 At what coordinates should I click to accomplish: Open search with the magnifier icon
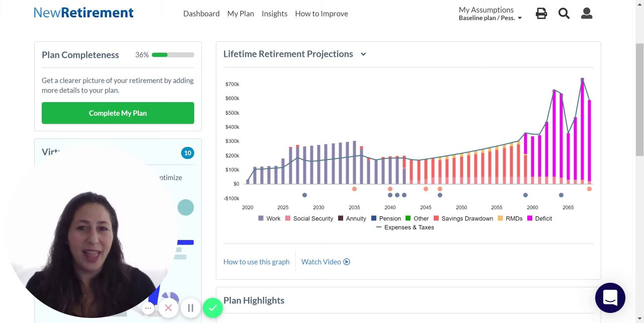(564, 14)
